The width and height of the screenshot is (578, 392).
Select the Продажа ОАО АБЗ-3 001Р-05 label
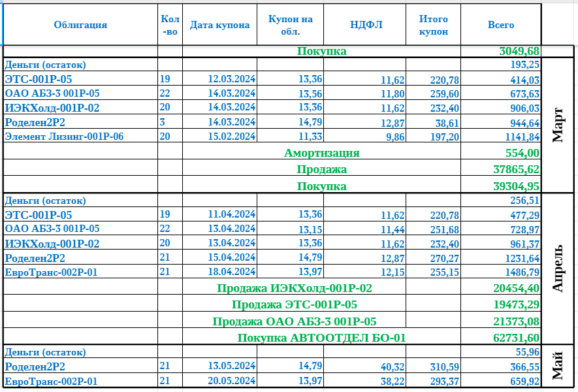(294, 321)
